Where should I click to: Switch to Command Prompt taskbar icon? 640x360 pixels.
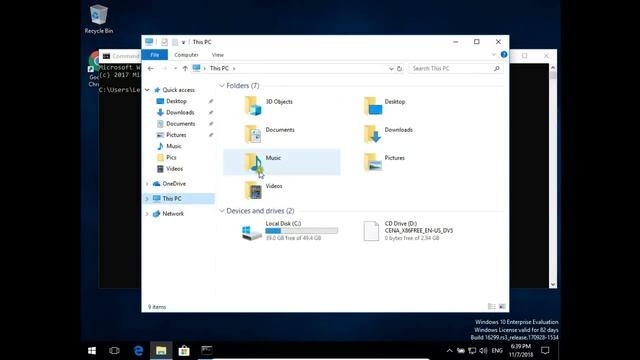coord(207,351)
